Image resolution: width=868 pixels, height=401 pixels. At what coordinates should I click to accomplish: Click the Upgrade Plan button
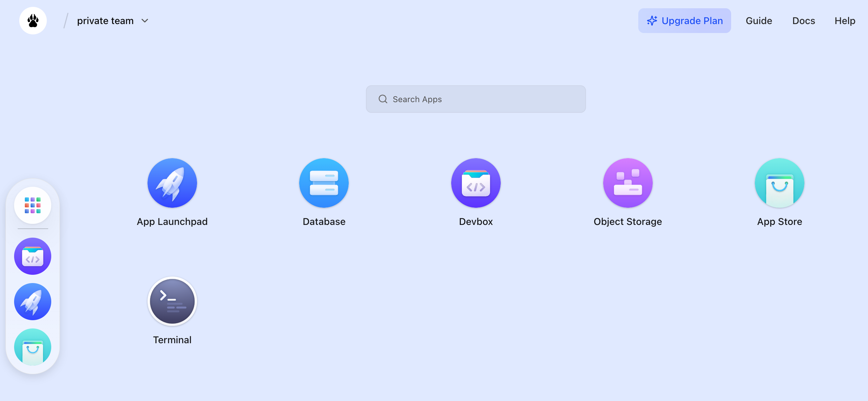pyautogui.click(x=684, y=21)
